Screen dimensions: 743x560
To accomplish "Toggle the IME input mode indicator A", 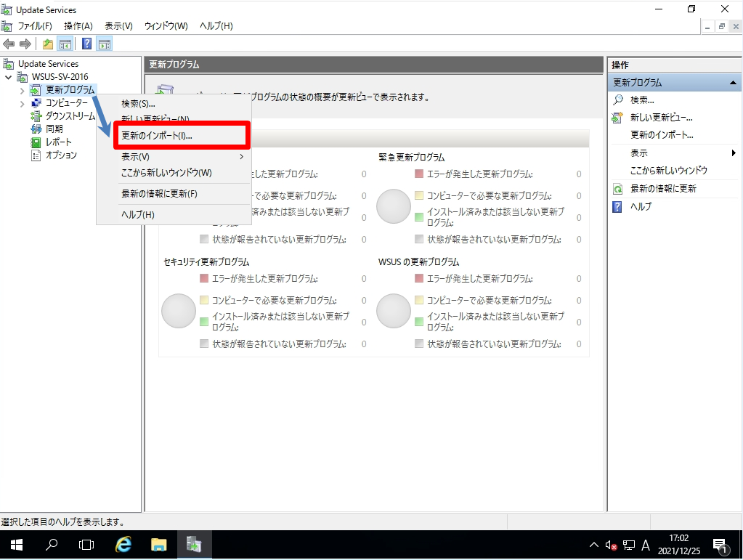I will tap(646, 545).
